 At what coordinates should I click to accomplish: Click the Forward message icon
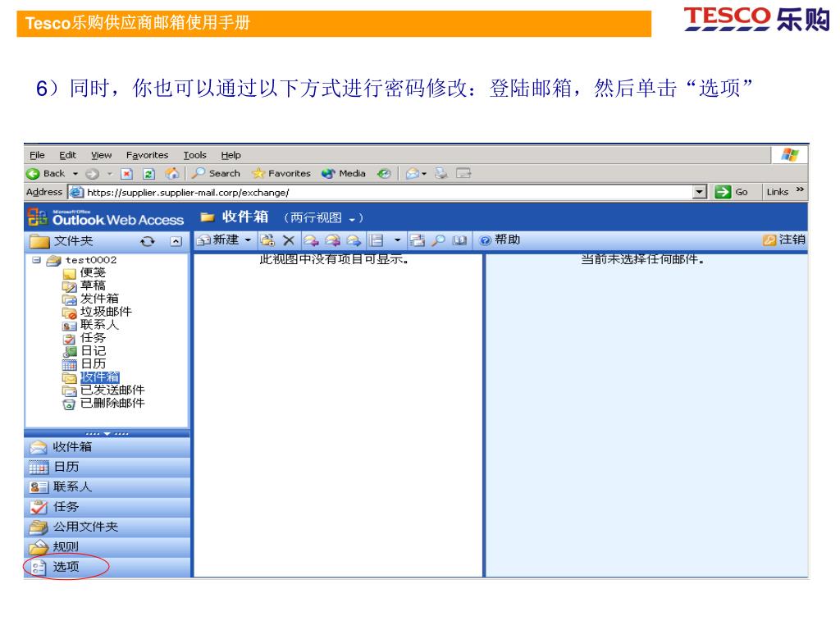(354, 240)
